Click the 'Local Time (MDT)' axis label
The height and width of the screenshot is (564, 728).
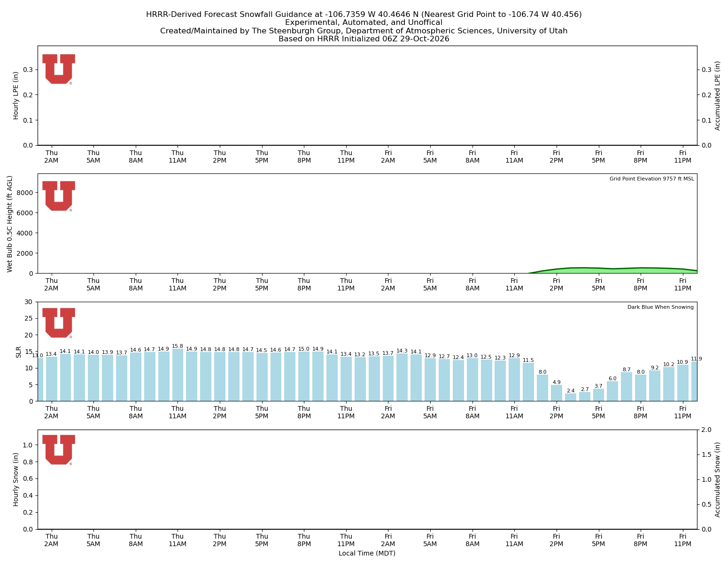pyautogui.click(x=367, y=553)
